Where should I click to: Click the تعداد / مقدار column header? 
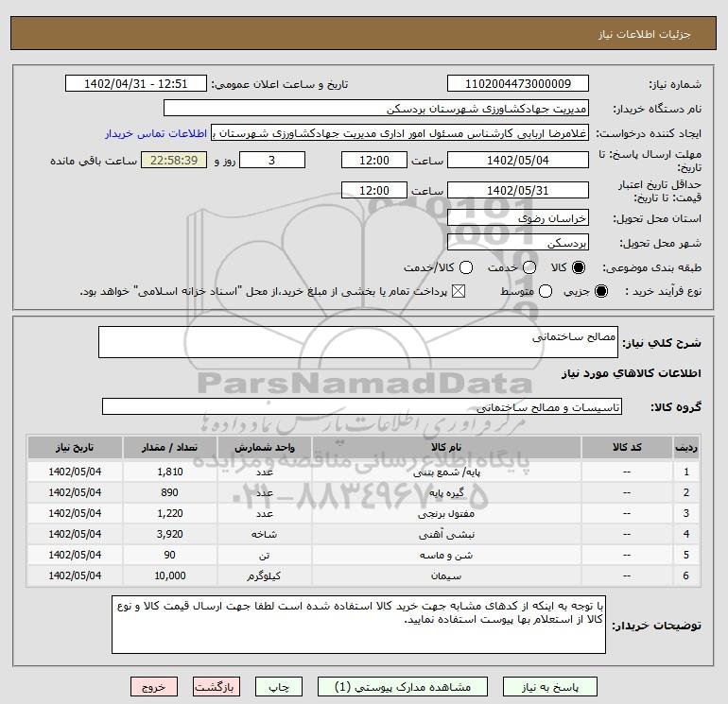169,447
